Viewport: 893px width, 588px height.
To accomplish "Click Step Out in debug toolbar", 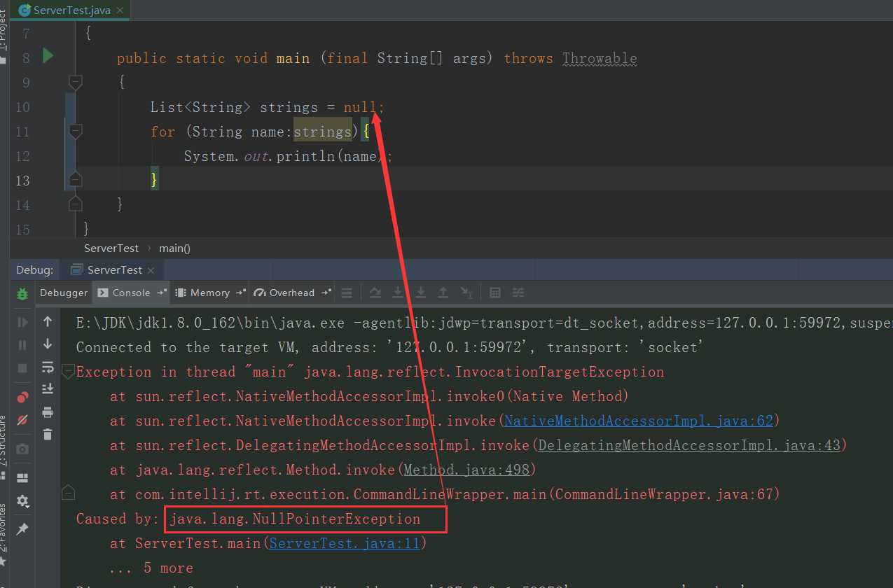I will (443, 293).
